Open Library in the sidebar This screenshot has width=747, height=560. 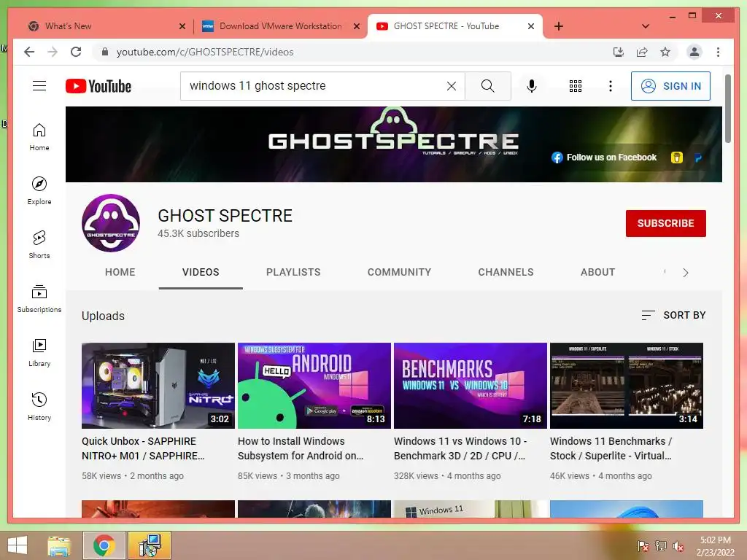coord(39,352)
